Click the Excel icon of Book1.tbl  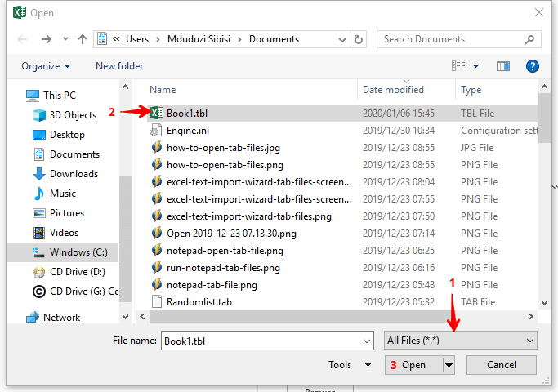(157, 114)
